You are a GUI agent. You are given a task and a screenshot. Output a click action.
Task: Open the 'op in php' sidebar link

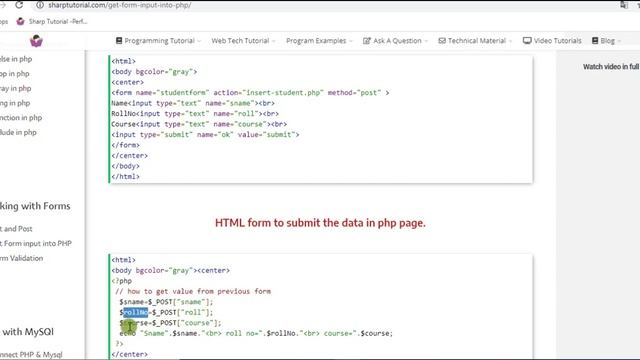15,73
